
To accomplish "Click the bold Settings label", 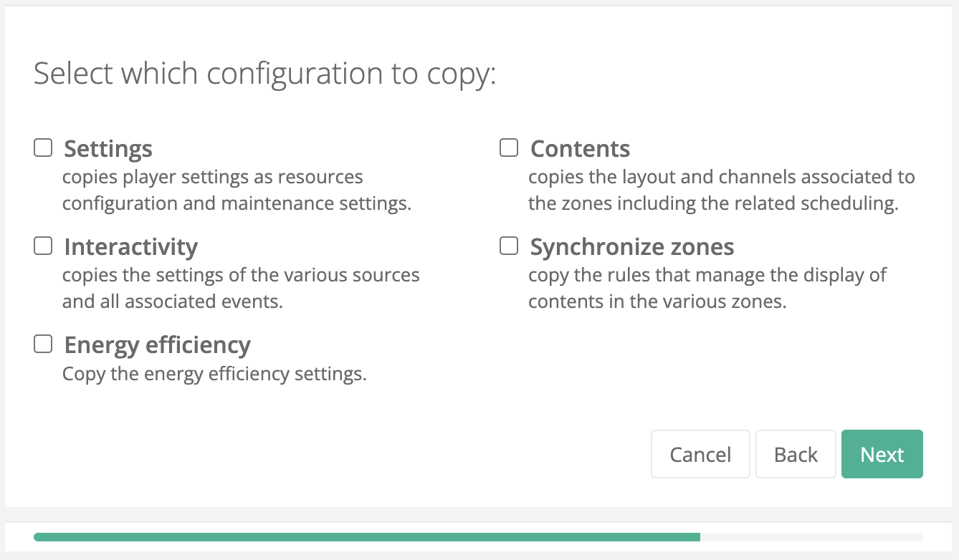I will tap(108, 149).
